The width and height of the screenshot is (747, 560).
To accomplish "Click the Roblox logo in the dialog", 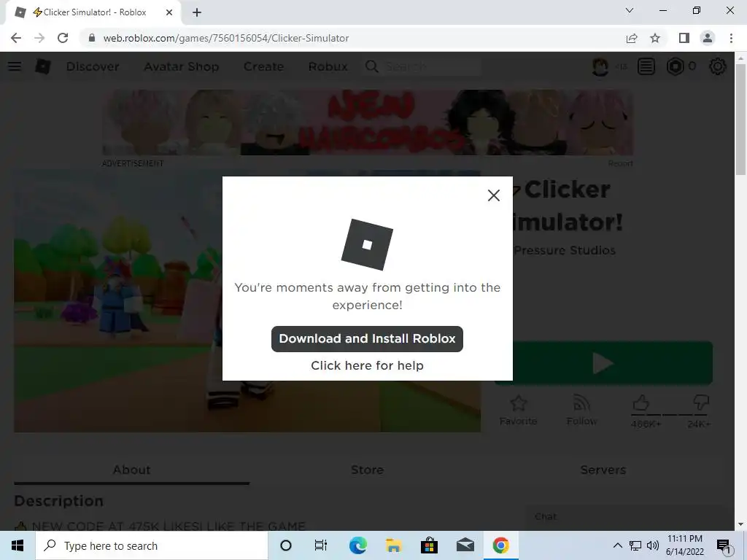I will (367, 244).
